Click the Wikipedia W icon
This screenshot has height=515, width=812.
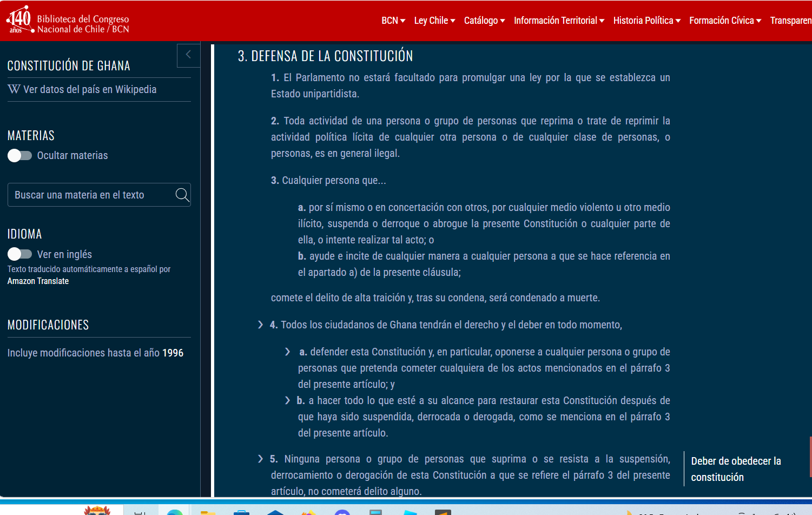[x=14, y=89]
